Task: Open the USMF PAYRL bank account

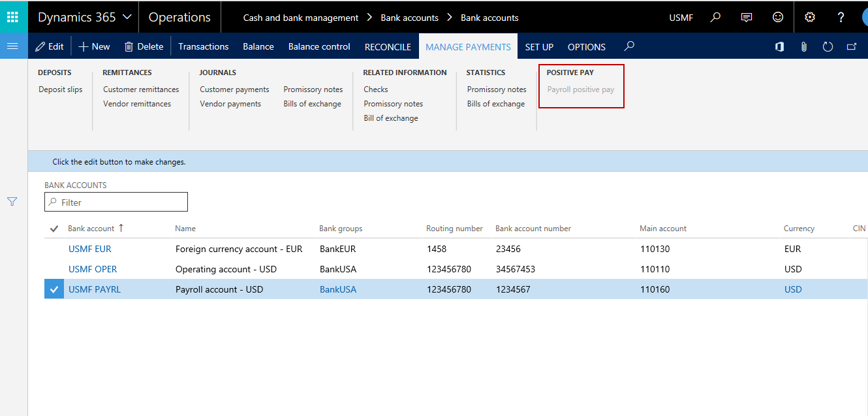Action: [x=95, y=289]
